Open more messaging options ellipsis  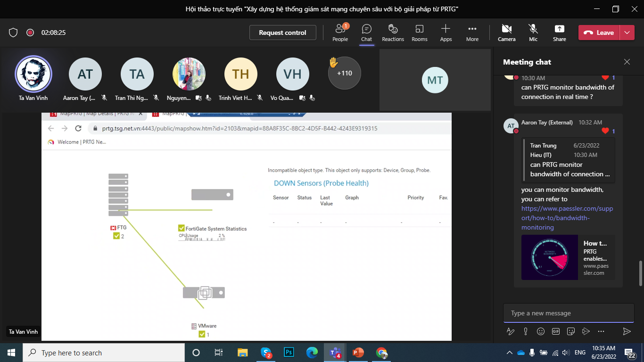pyautogui.click(x=601, y=331)
